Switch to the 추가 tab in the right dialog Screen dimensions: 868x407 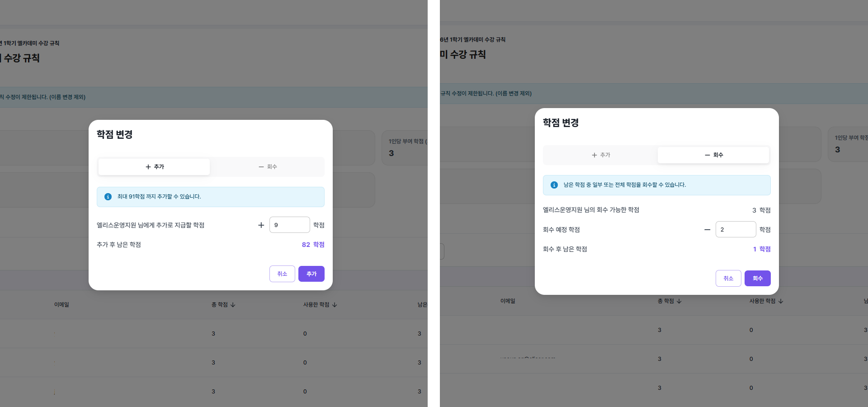coord(600,155)
